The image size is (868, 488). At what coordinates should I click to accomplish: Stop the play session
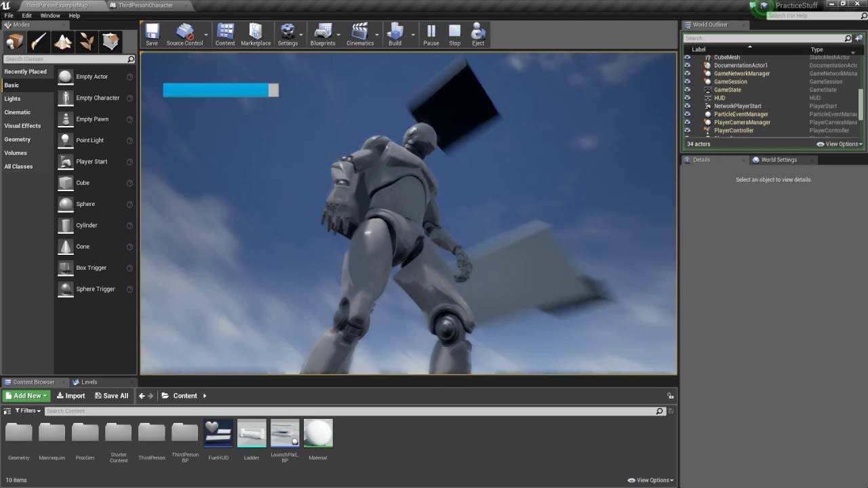pos(455,35)
